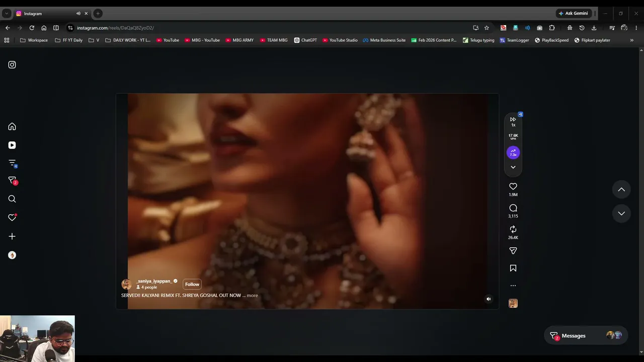Save the reel with bookmark icon

[x=513, y=268]
